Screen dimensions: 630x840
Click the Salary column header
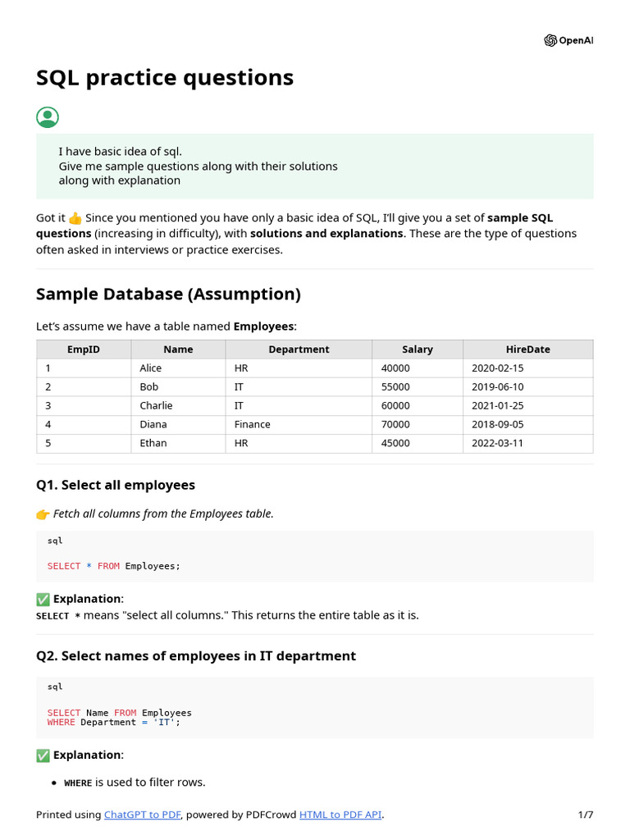[417, 349]
